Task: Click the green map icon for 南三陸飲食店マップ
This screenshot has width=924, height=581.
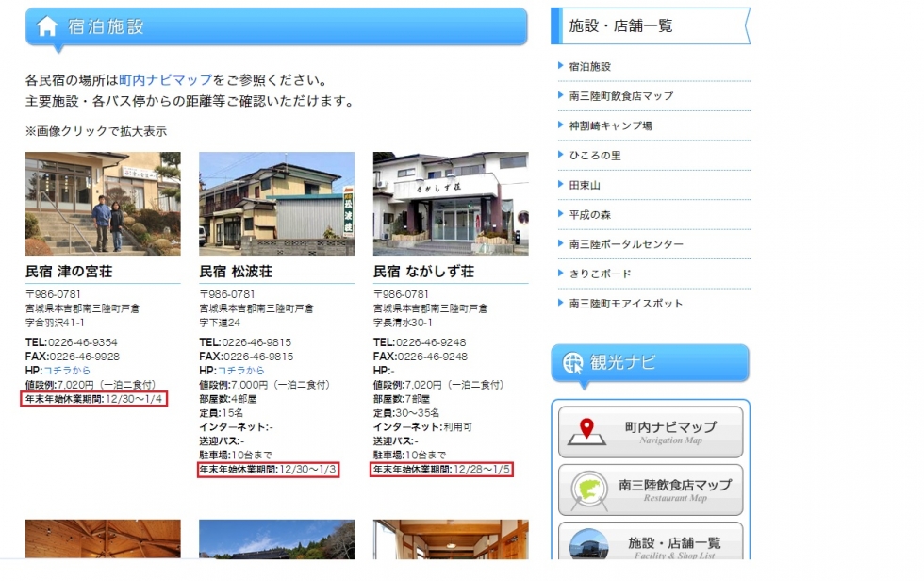Action: [589, 490]
